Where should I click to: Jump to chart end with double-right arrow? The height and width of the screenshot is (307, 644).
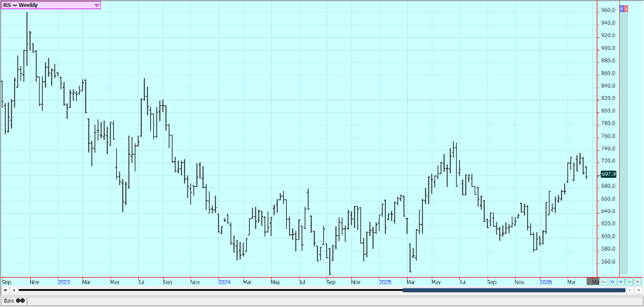click(638, 290)
